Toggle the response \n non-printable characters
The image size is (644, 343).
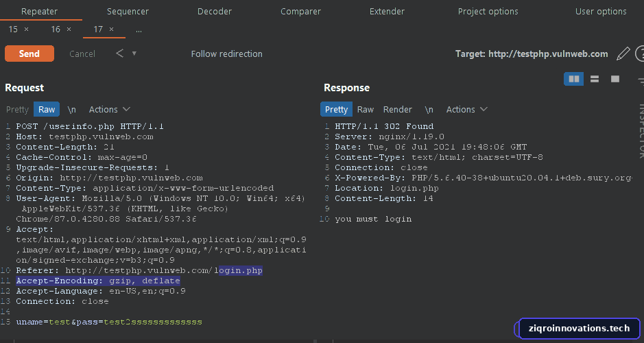tap(429, 109)
